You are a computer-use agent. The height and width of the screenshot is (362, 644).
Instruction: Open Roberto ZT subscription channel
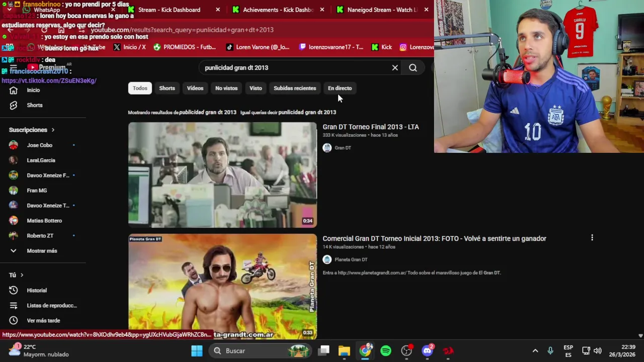40,235
